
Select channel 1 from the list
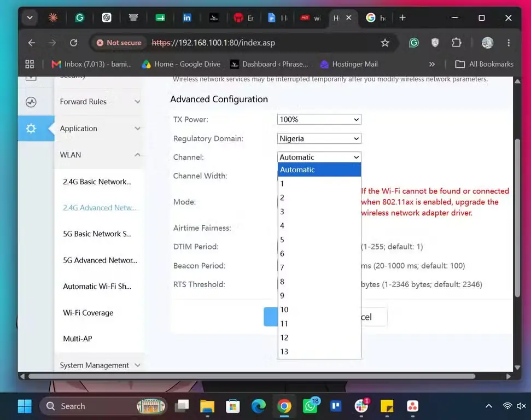pyautogui.click(x=319, y=184)
